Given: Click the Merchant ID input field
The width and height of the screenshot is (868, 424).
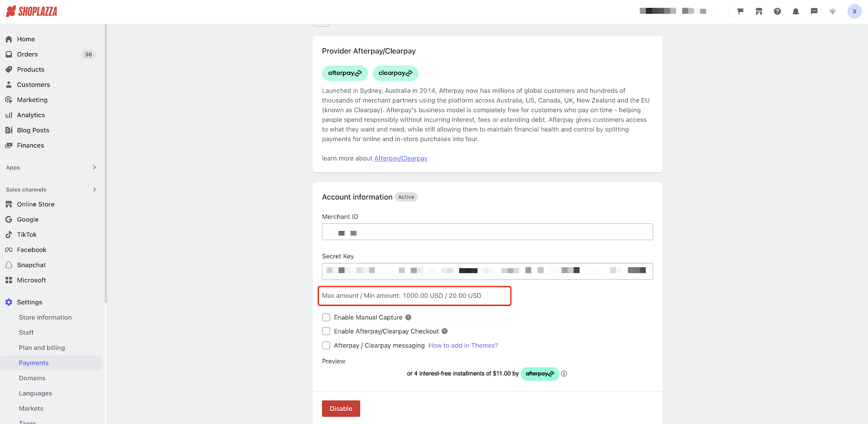Looking at the screenshot, I should pos(488,232).
